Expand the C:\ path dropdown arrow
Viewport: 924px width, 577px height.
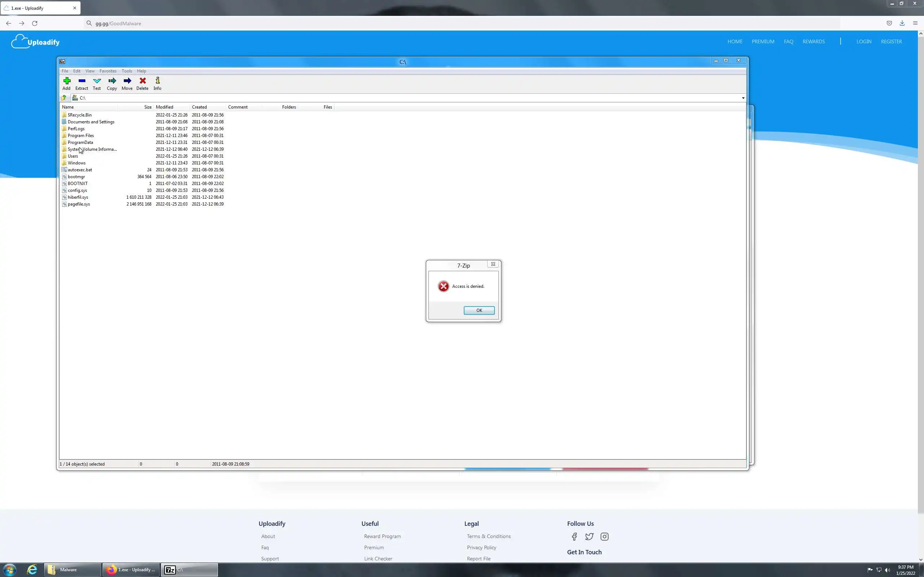(x=743, y=98)
